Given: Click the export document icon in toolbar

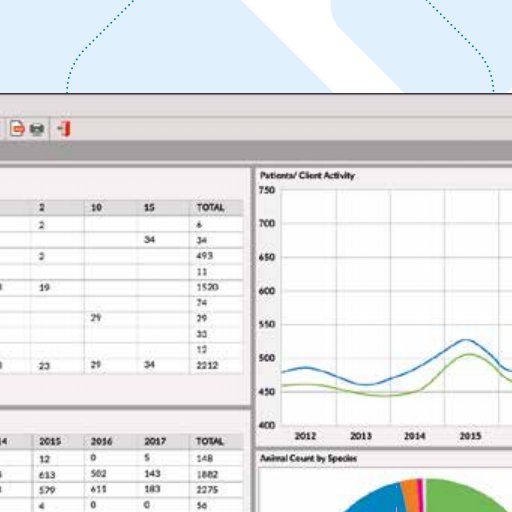Looking at the screenshot, I should (17, 129).
